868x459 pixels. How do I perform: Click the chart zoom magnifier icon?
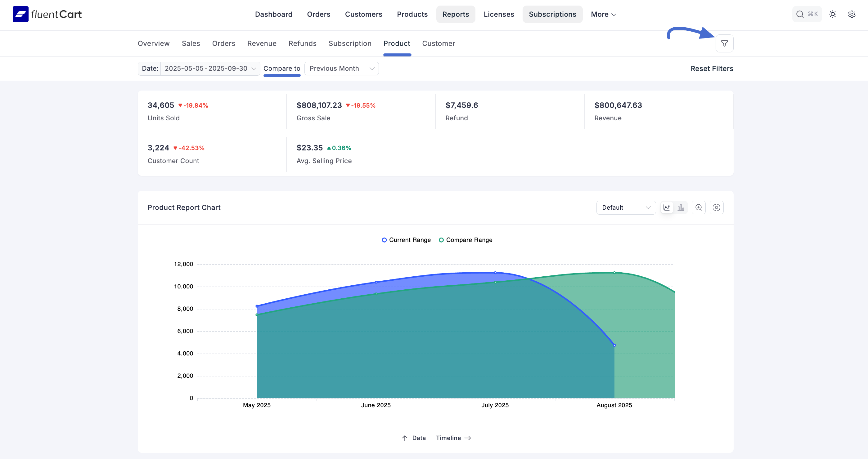[x=699, y=207]
